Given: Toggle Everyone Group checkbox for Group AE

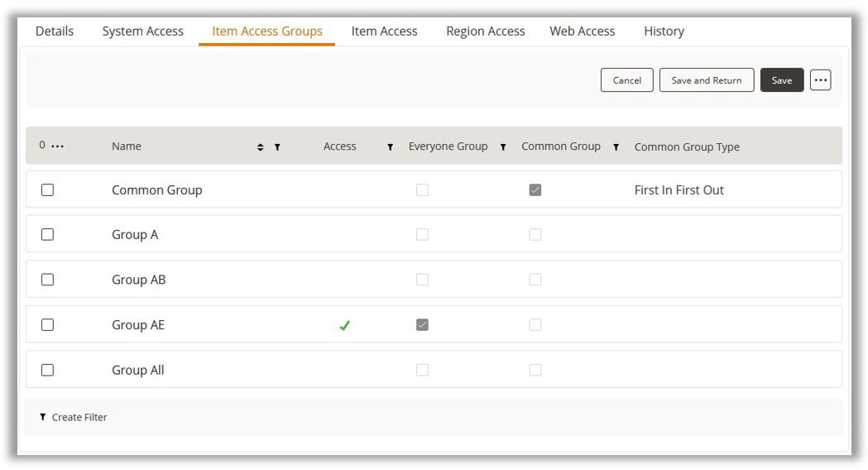Looking at the screenshot, I should [x=422, y=325].
